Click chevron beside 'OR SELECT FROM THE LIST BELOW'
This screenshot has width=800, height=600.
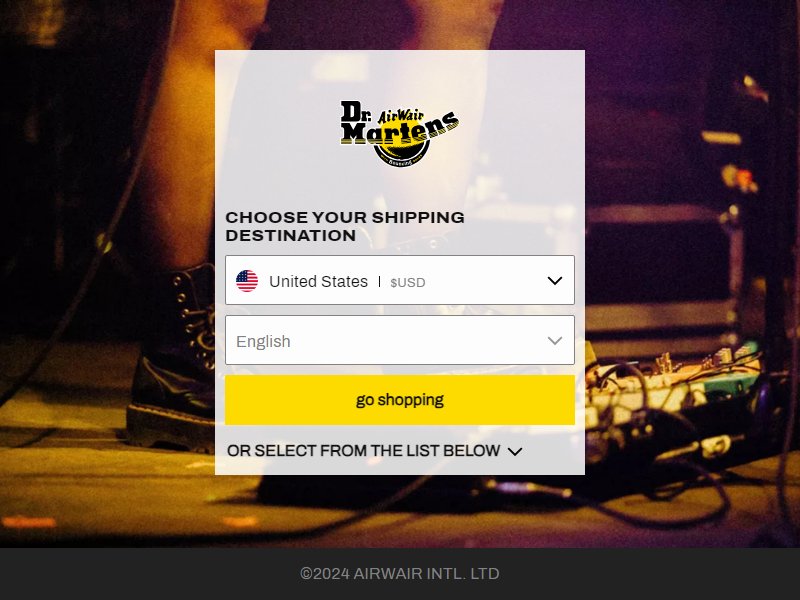515,452
